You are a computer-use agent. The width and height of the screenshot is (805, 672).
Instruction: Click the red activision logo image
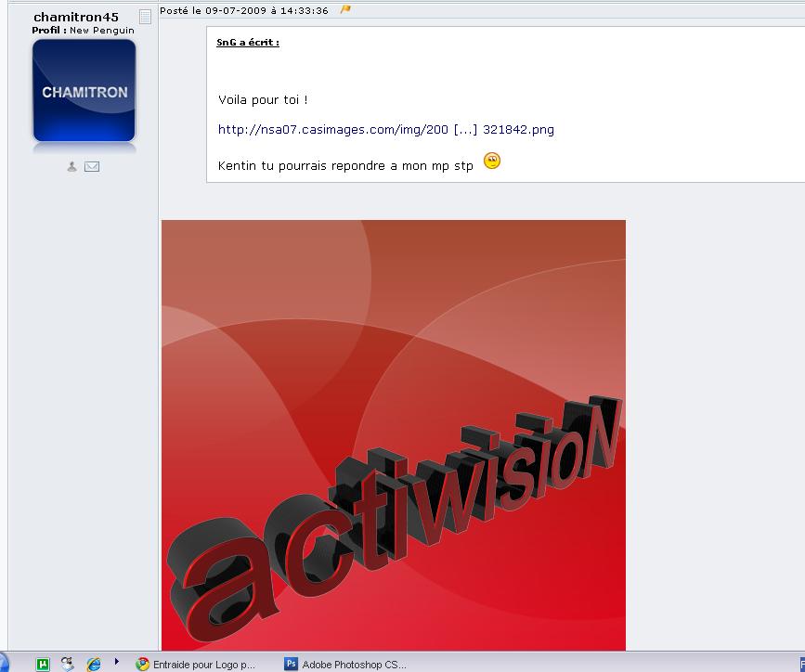point(394,435)
